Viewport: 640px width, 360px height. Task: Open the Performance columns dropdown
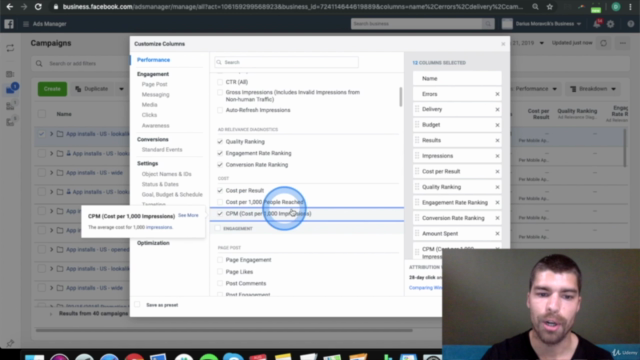point(535,89)
